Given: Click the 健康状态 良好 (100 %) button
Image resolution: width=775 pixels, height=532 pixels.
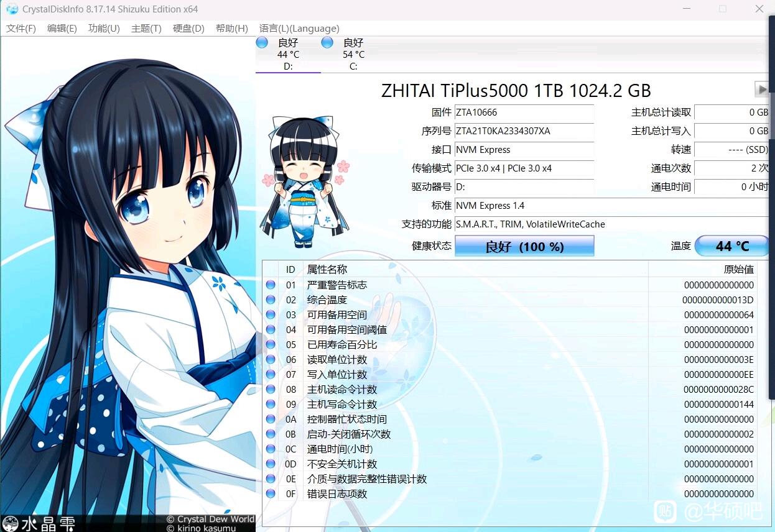Looking at the screenshot, I should [524, 246].
